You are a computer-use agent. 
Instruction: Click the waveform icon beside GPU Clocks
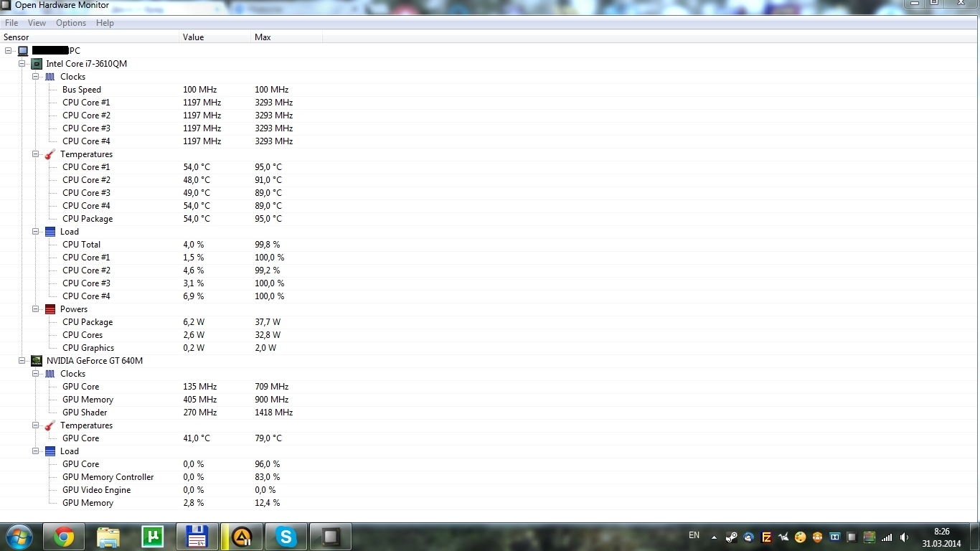point(50,374)
